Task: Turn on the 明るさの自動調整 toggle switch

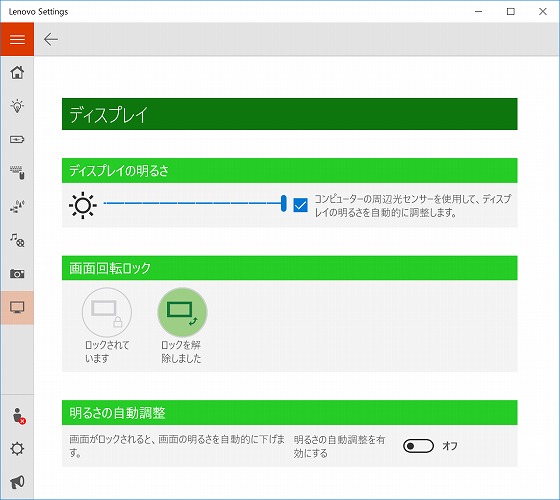Action: [418, 446]
